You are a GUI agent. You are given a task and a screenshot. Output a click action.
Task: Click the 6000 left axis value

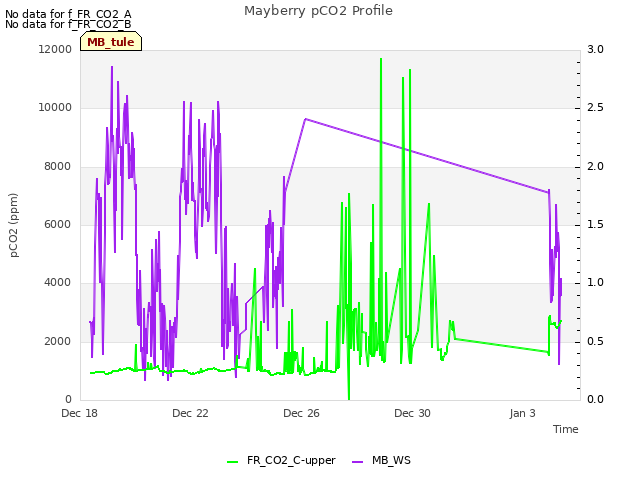(58, 224)
